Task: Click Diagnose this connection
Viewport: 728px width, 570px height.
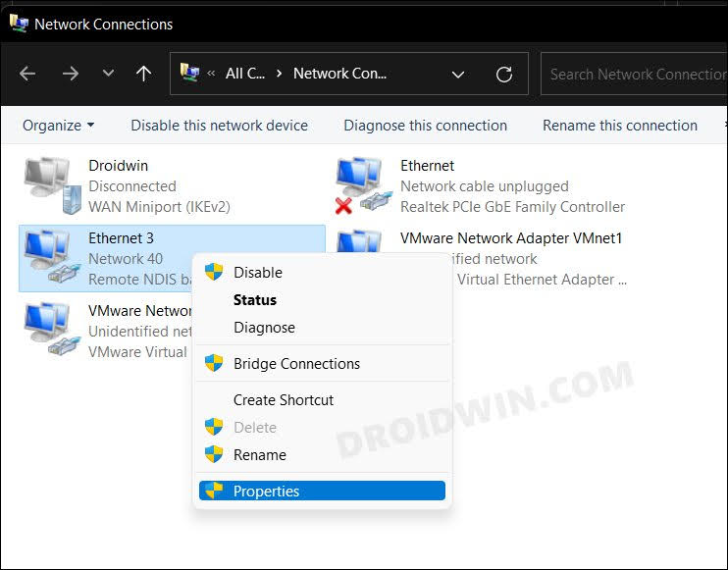Action: point(425,126)
